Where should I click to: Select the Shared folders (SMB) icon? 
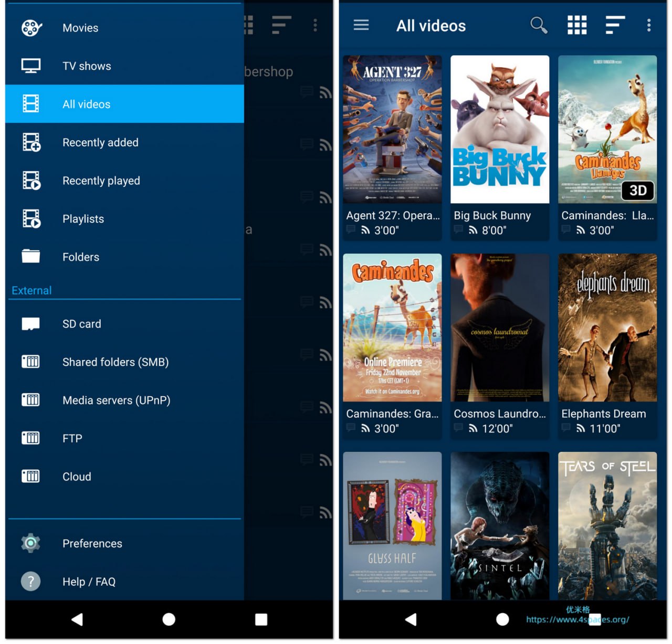pyautogui.click(x=30, y=362)
